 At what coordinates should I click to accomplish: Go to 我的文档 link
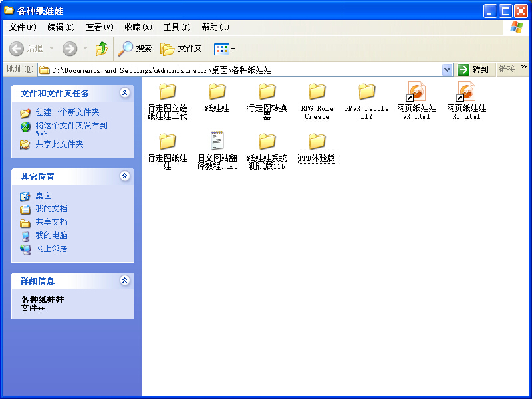[52, 209]
